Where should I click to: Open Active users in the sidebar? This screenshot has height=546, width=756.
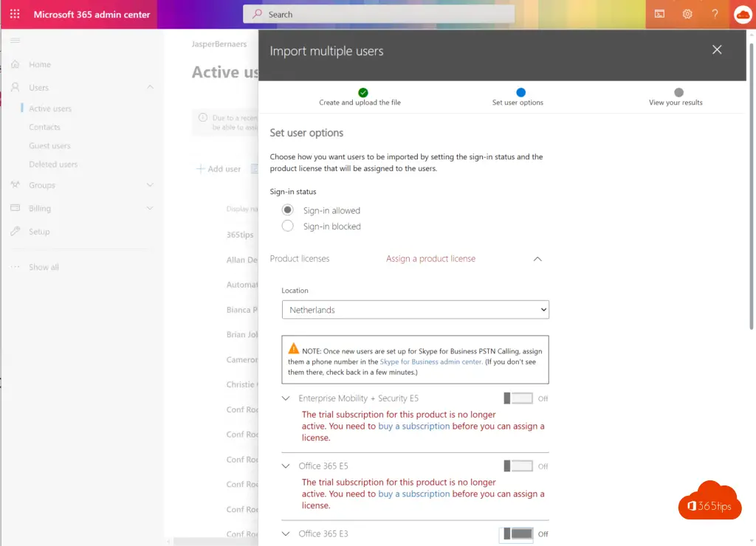[50, 108]
